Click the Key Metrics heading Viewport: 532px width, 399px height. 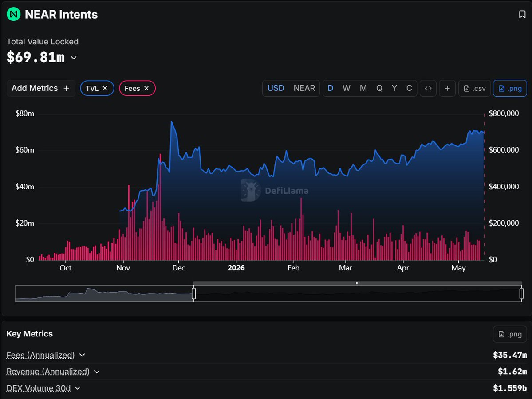point(30,334)
